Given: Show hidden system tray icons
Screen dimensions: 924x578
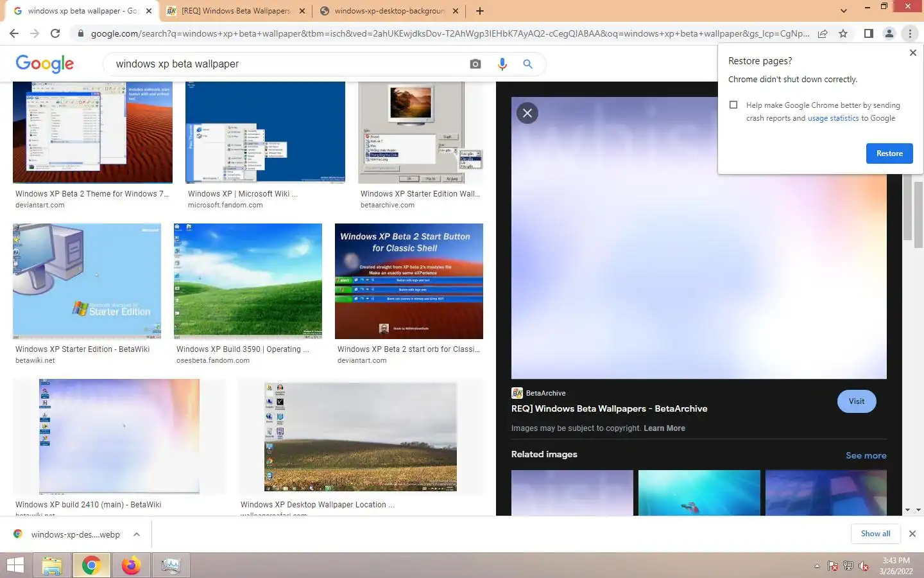Looking at the screenshot, I should [817, 566].
